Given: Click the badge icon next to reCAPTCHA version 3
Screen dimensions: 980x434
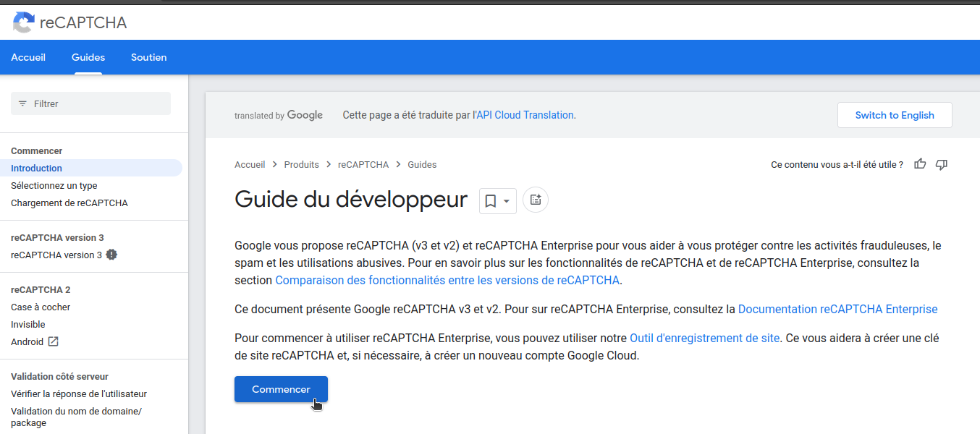Looking at the screenshot, I should 111,255.
